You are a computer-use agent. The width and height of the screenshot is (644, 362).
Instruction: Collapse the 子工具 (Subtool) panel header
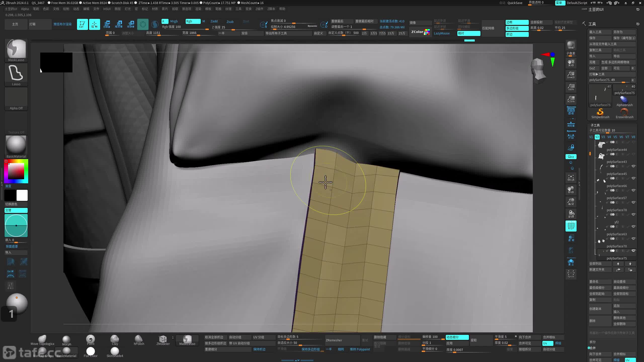595,125
